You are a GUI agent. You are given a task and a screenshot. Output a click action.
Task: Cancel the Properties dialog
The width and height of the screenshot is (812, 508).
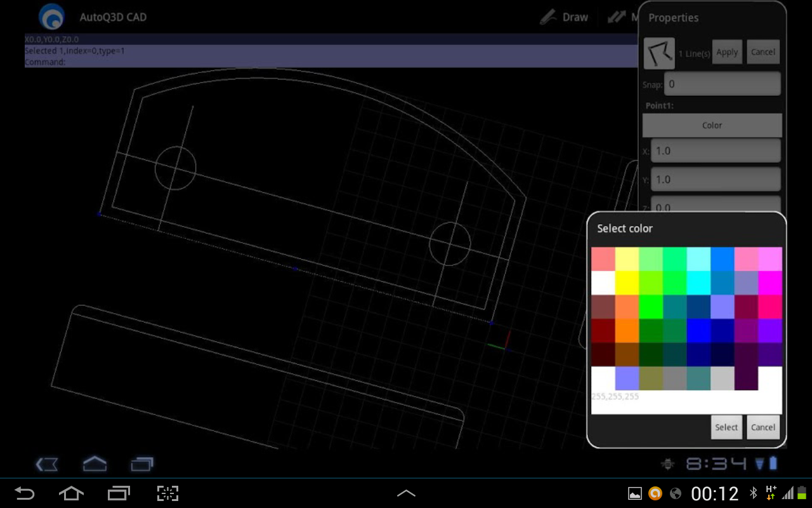[x=763, y=52]
